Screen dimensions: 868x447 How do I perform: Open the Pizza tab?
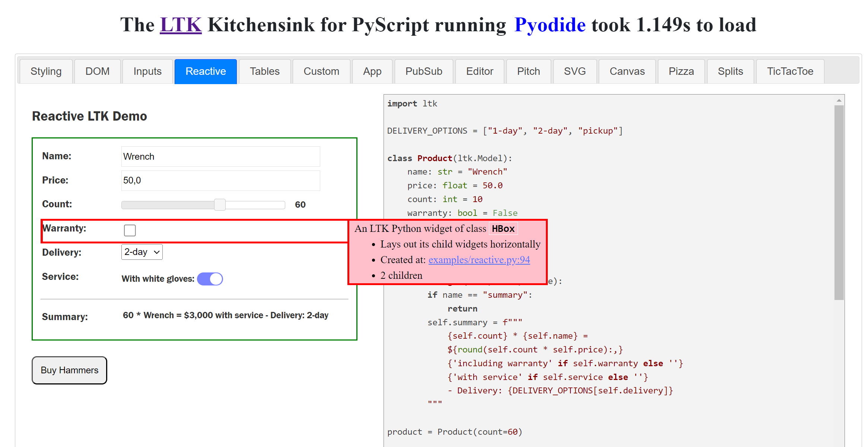click(681, 71)
